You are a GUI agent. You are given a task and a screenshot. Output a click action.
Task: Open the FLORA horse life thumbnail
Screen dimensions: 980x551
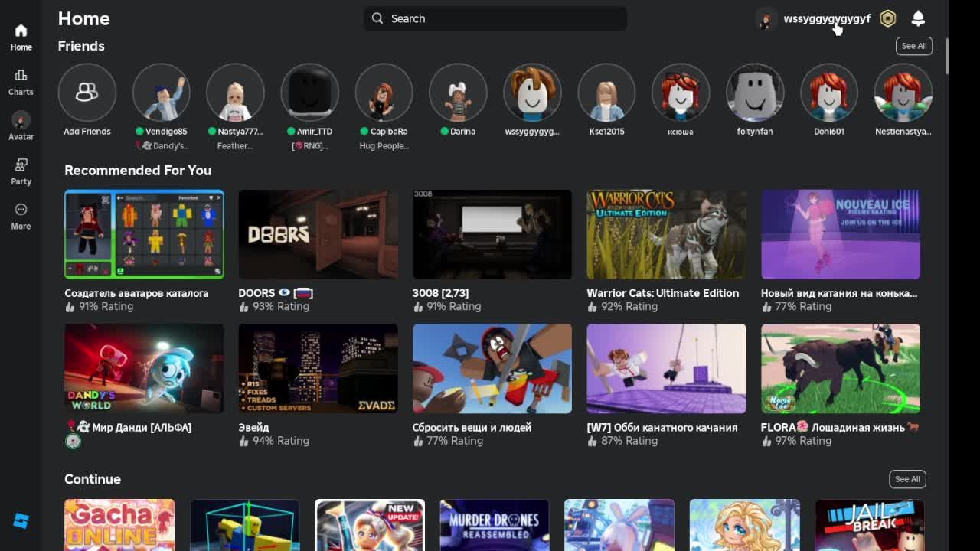[841, 369]
